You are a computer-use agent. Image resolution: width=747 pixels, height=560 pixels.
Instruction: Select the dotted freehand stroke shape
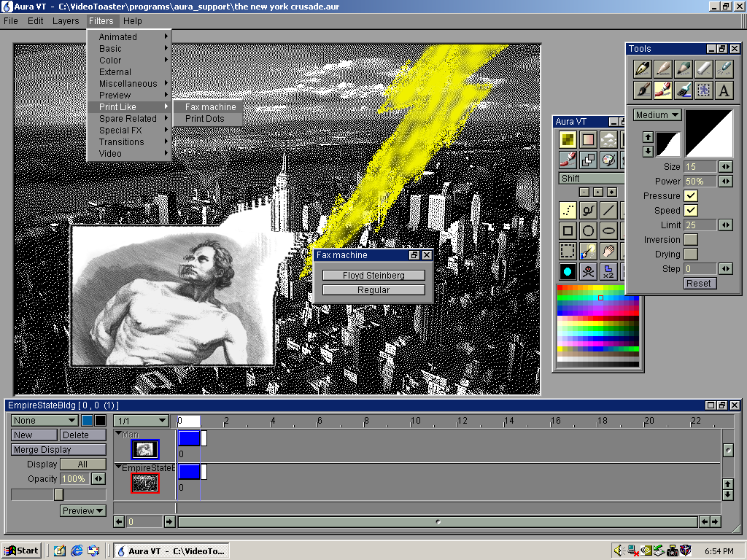[x=568, y=210]
